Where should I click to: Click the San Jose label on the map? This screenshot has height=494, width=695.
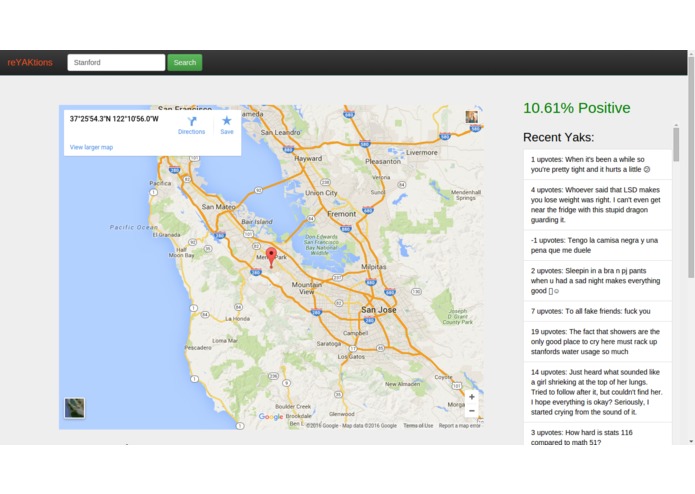[379, 310]
